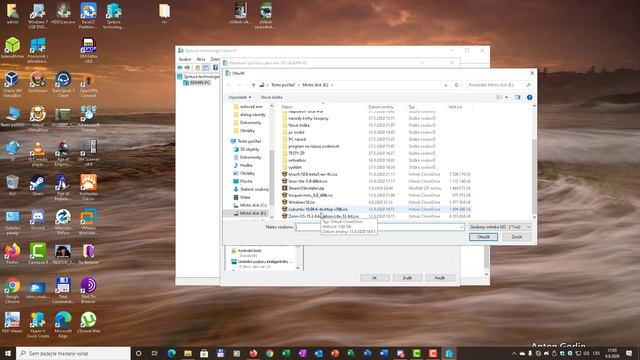640x360 pixels.
Task: Click OK in the settings dialog
Action: (x=374, y=278)
